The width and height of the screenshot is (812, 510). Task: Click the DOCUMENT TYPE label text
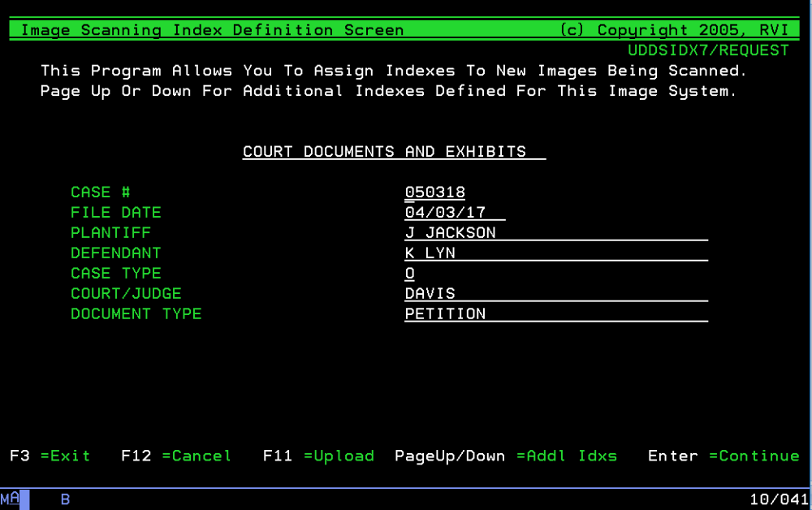(x=136, y=313)
